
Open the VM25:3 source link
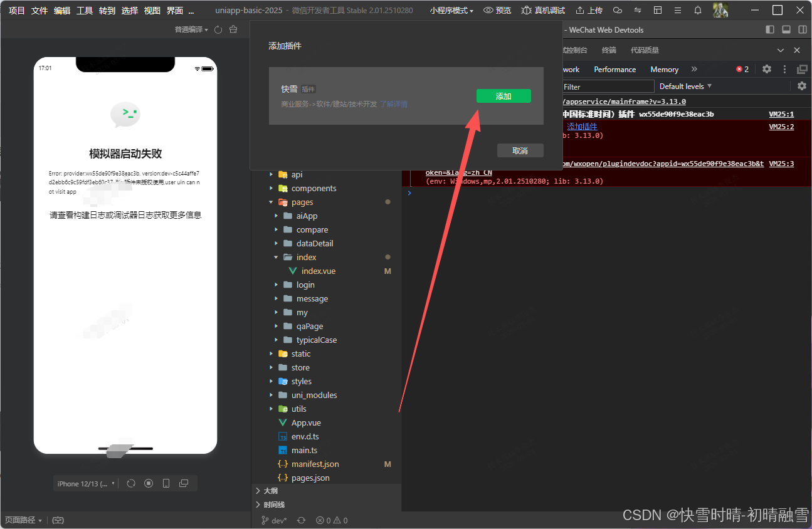pyautogui.click(x=781, y=164)
